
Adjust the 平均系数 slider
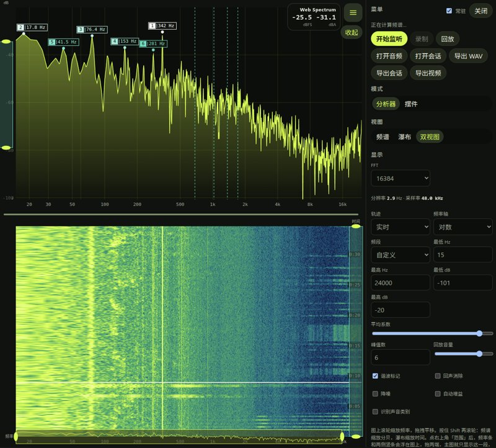[x=432, y=333]
